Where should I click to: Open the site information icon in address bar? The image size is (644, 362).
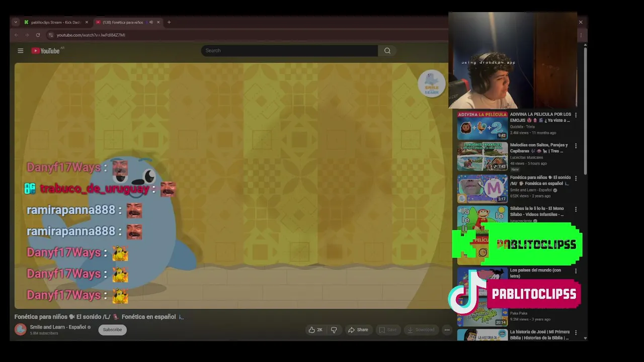pos(50,35)
